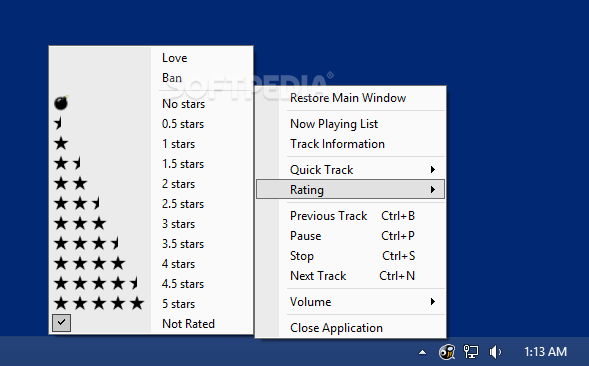Click the five stars icon
The width and height of the screenshot is (589, 366).
(x=99, y=303)
